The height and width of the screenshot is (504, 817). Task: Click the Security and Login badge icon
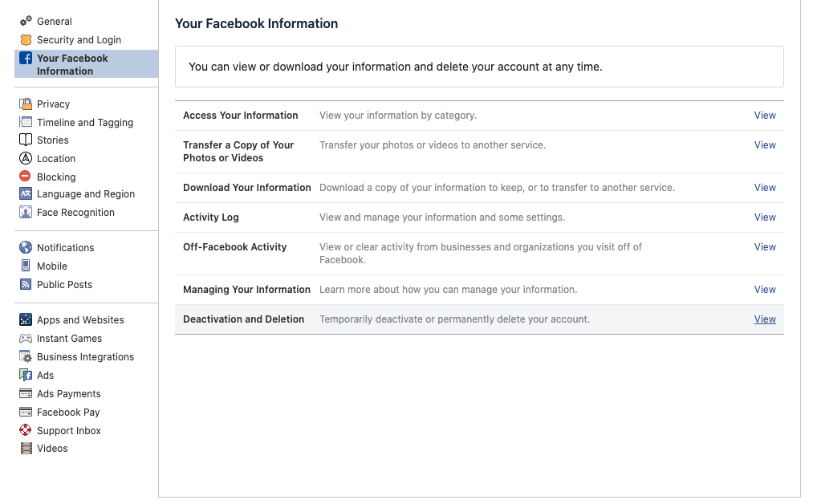tap(26, 39)
